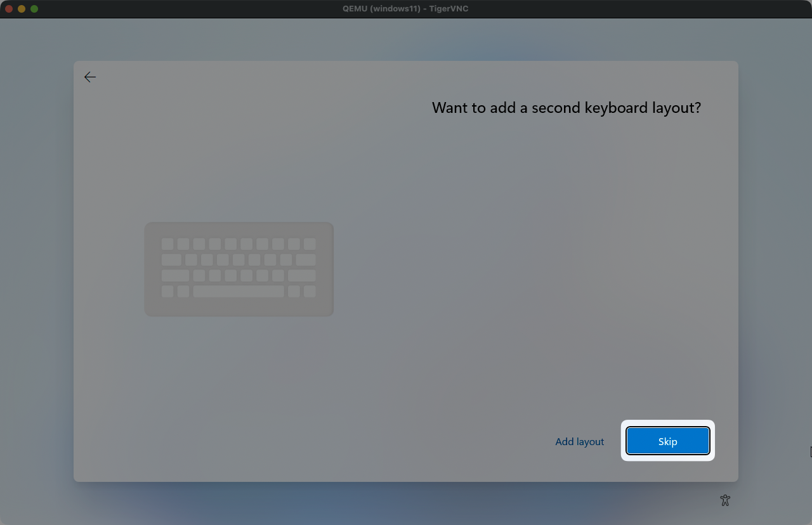This screenshot has width=812, height=525.
Task: Click the wide left key in the keyboard's third row
Action: click(x=175, y=276)
